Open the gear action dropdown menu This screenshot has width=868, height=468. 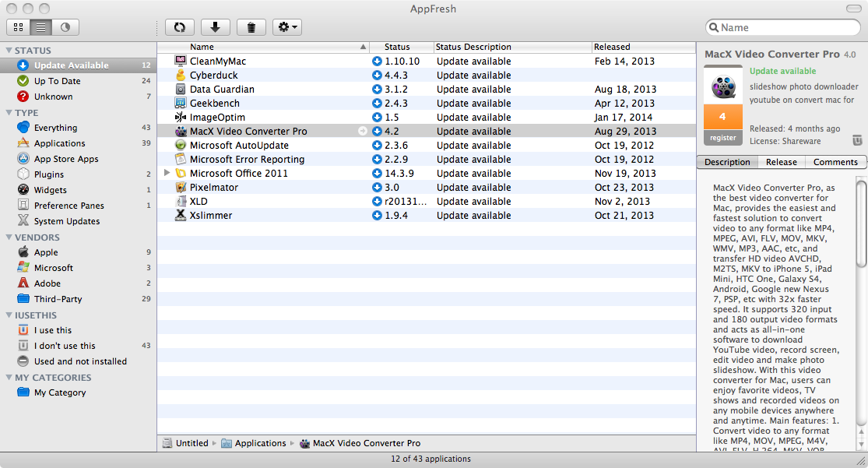(287, 27)
